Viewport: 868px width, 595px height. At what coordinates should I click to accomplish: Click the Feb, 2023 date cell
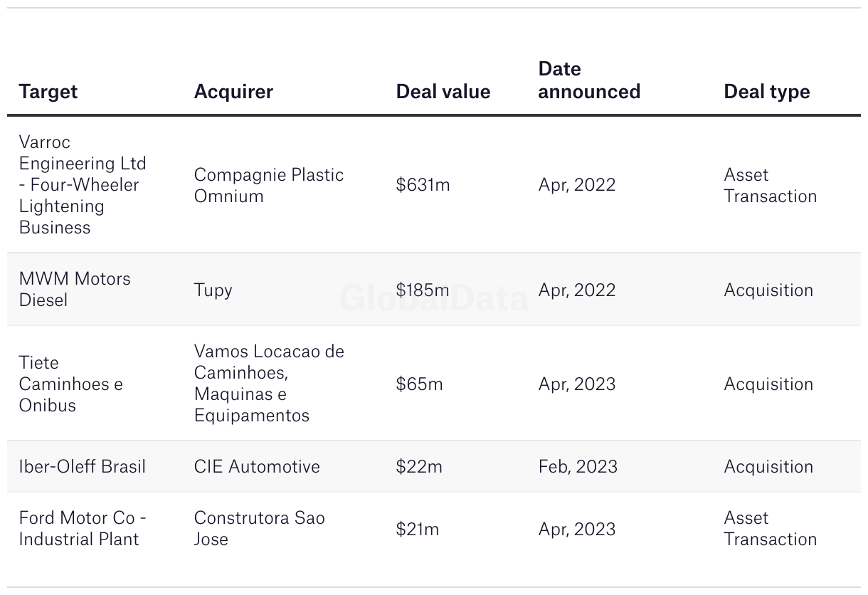(x=577, y=466)
